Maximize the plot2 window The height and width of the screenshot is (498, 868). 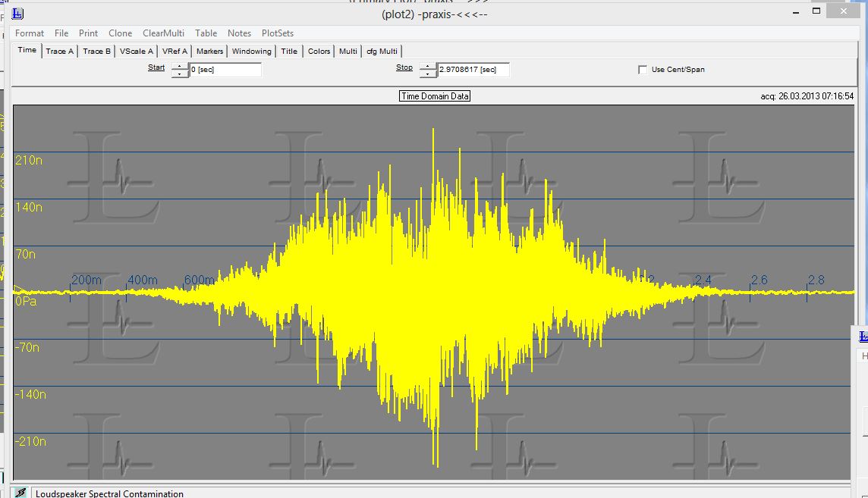(x=816, y=11)
